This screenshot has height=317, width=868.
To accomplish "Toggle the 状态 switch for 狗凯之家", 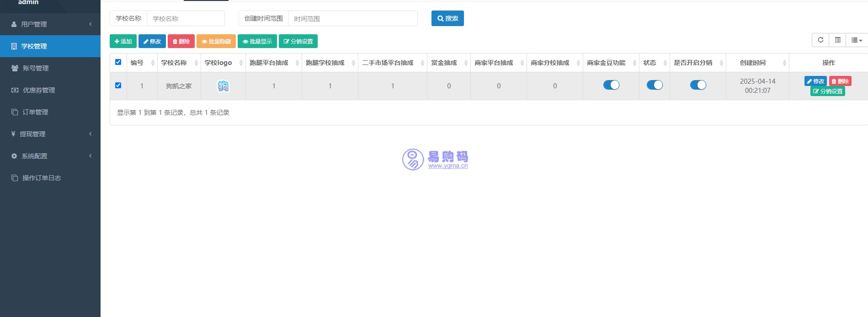I will 655,85.
